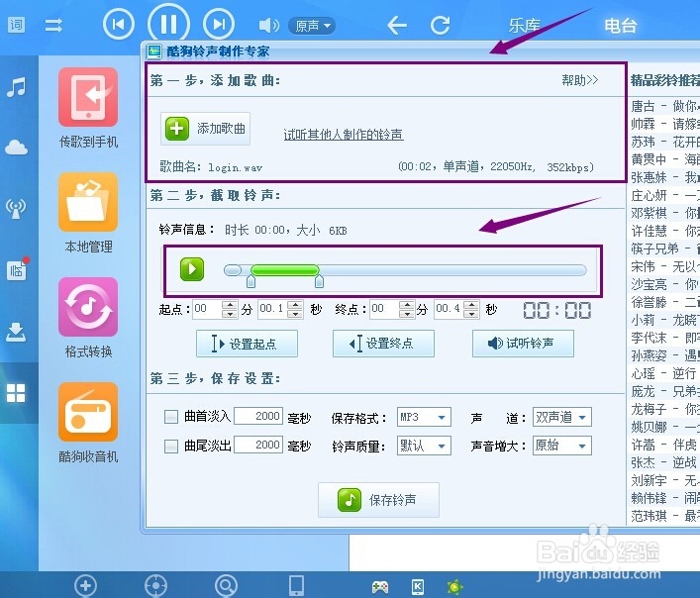Increase the start point minutes
Screen dimensions: 700x598
coord(230,305)
